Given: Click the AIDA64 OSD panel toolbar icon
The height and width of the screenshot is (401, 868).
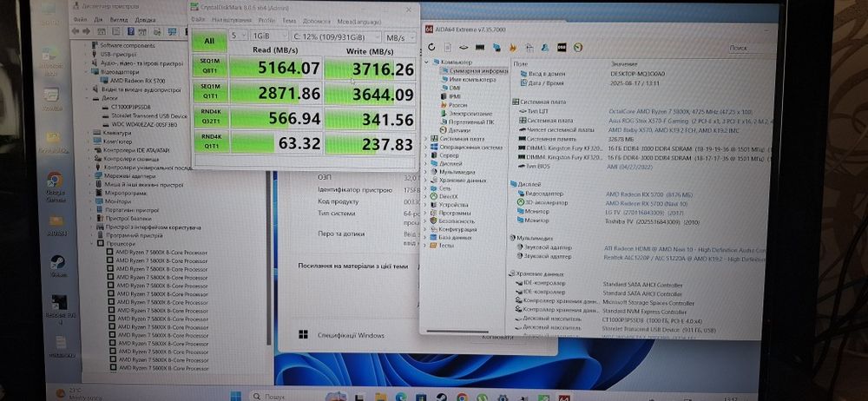Looking at the screenshot, I should (562, 48).
